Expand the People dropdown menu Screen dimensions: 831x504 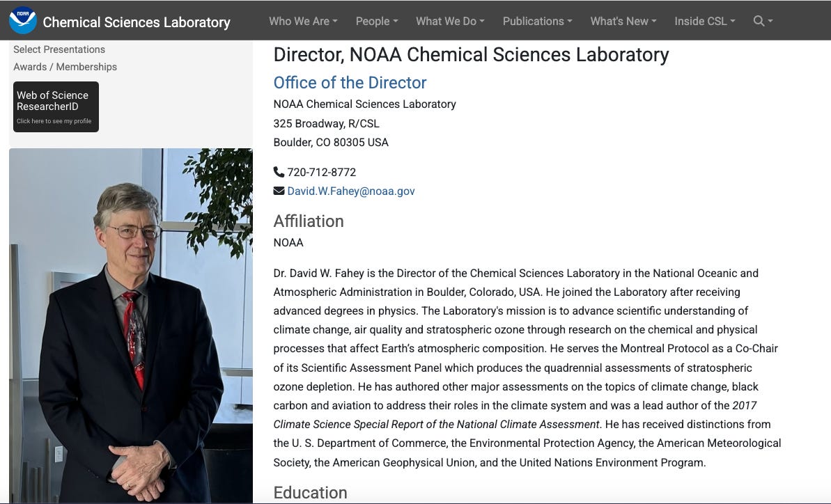click(377, 21)
